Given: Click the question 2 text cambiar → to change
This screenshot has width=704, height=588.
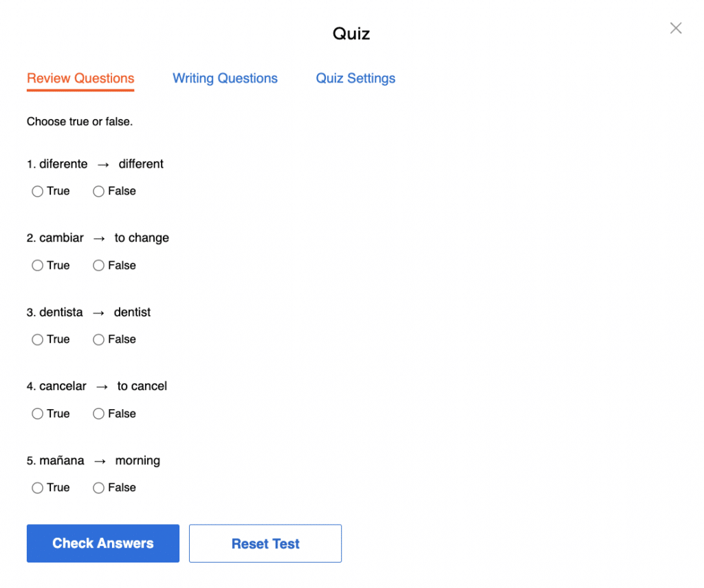Looking at the screenshot, I should tap(98, 238).
